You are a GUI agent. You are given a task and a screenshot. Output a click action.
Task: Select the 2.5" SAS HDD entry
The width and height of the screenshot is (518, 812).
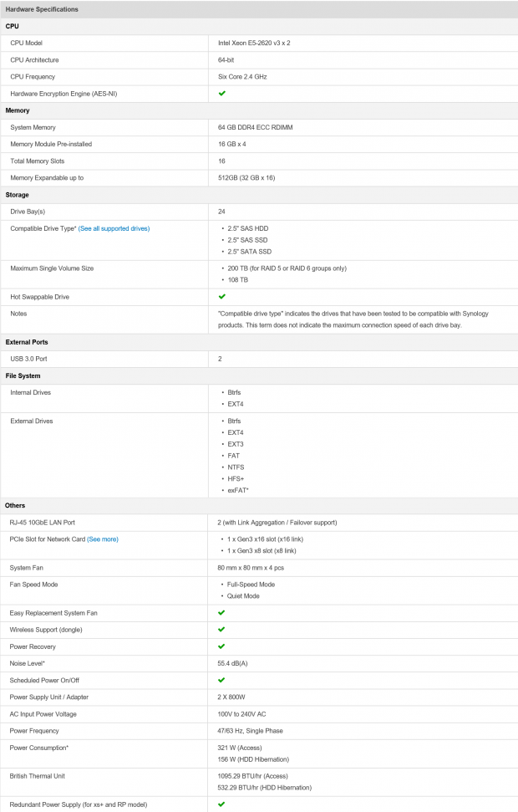point(248,228)
